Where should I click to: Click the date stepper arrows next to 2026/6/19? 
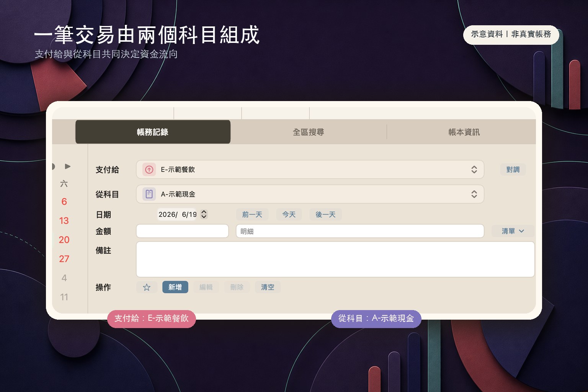[x=204, y=214]
